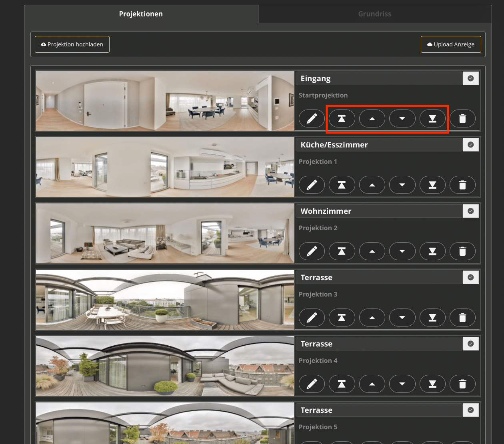The height and width of the screenshot is (444, 504).
Task: Open the Eingang panorama thumbnail
Action: pos(165,101)
